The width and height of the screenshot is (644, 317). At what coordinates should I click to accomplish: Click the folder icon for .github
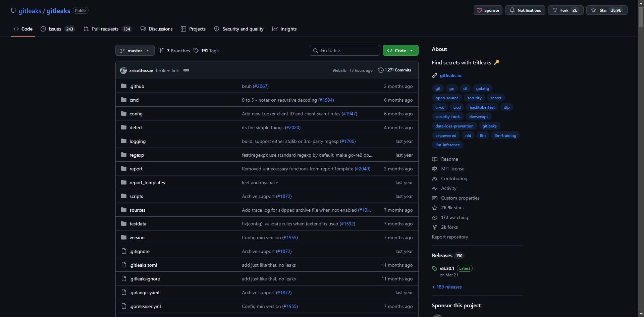click(x=124, y=86)
